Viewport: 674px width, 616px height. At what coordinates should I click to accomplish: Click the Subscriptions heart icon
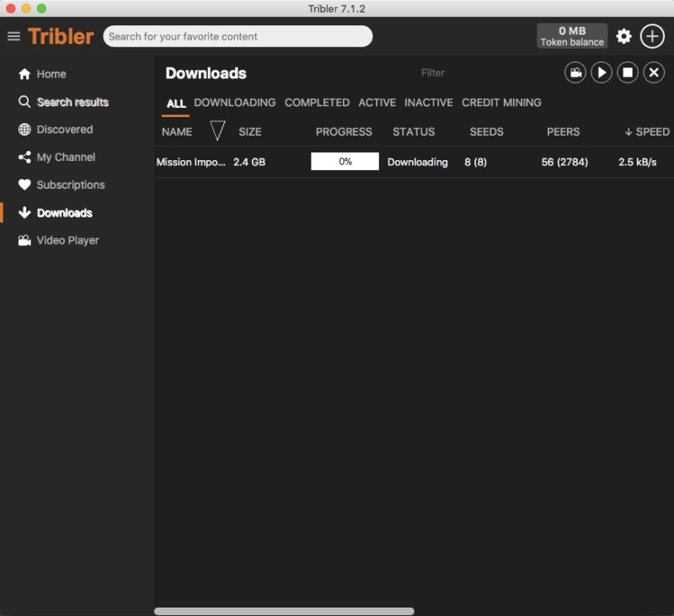tap(24, 185)
